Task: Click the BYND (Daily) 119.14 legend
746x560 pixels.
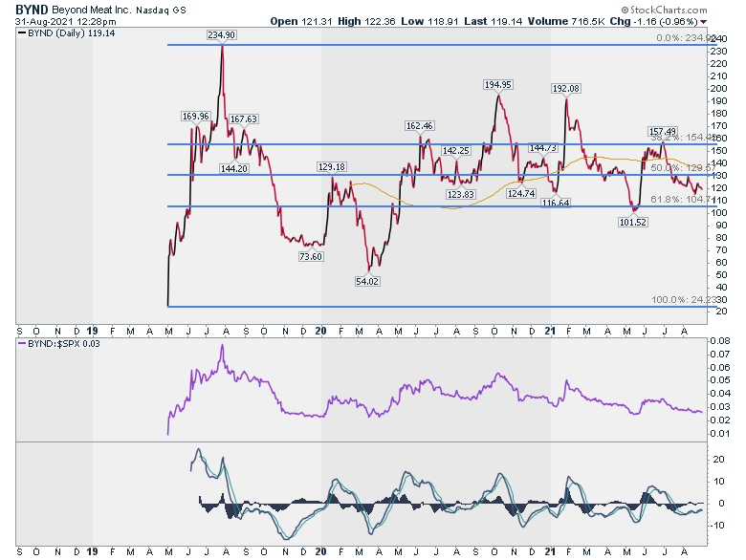Action: 67,33
